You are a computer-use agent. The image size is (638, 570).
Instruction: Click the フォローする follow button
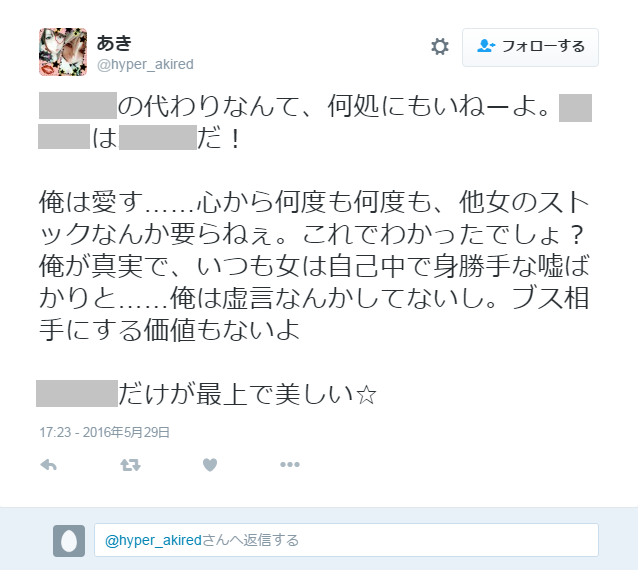[x=530, y=47]
